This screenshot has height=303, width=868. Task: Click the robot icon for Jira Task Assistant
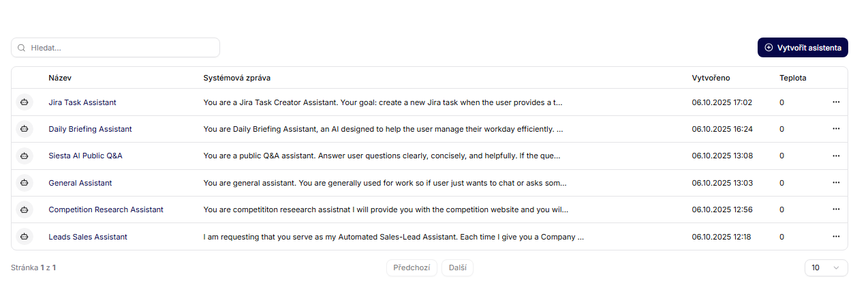25,102
